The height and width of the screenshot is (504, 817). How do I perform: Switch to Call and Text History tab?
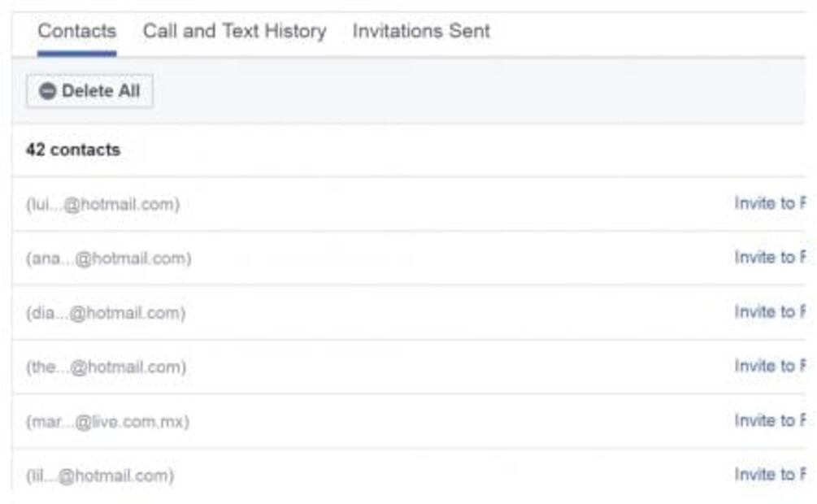point(234,32)
